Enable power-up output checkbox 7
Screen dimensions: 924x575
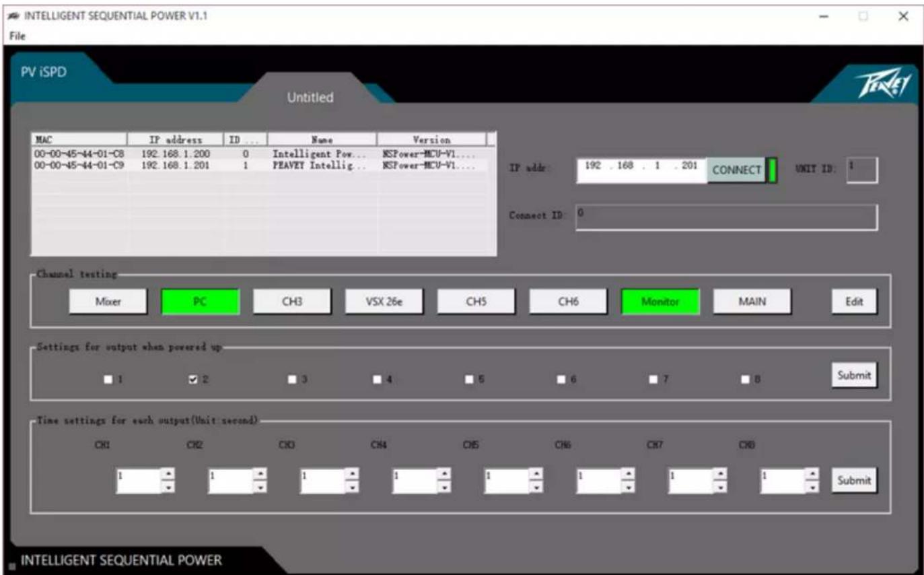point(653,380)
